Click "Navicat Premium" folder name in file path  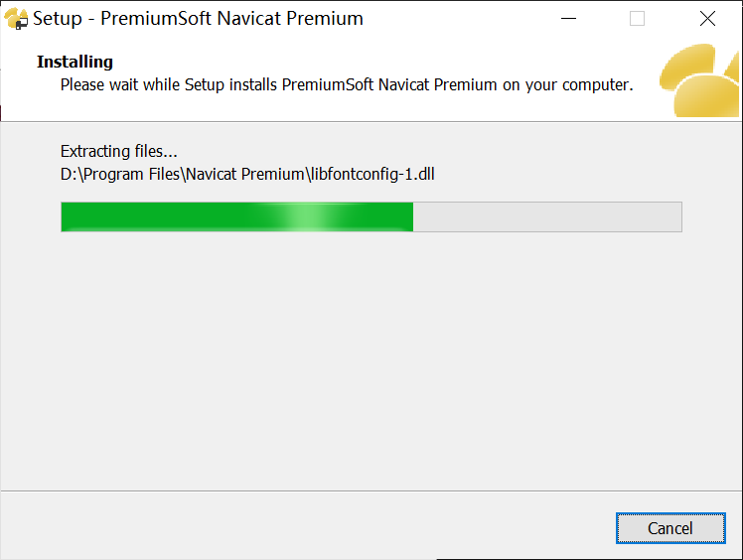click(237, 176)
